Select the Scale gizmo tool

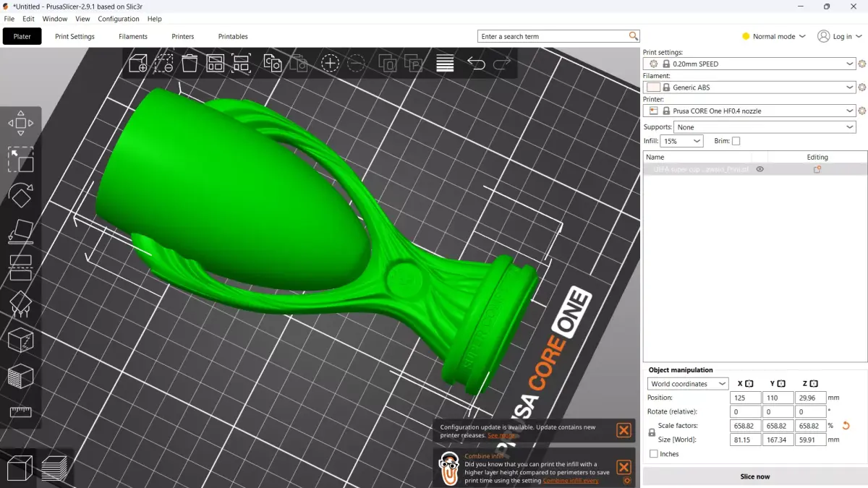(20, 160)
